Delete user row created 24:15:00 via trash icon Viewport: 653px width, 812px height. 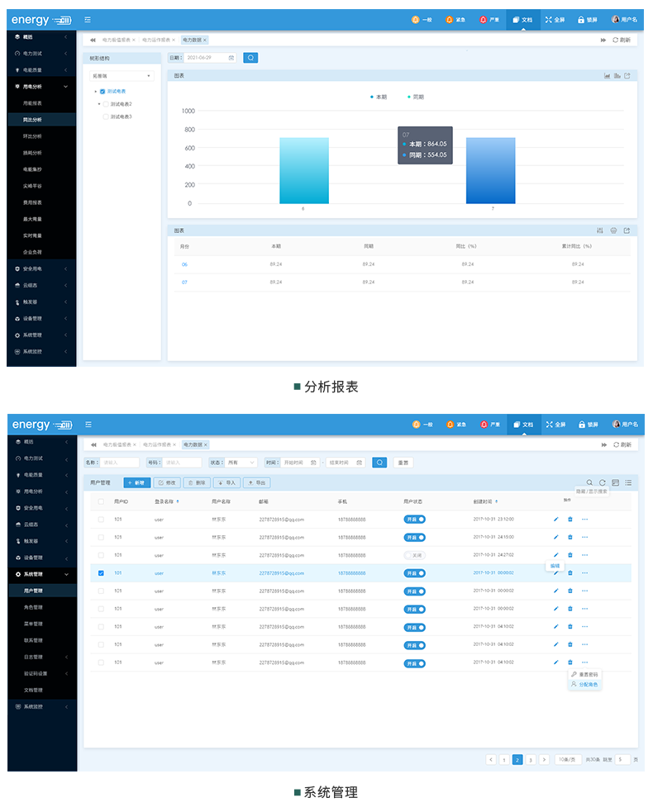[x=570, y=537]
